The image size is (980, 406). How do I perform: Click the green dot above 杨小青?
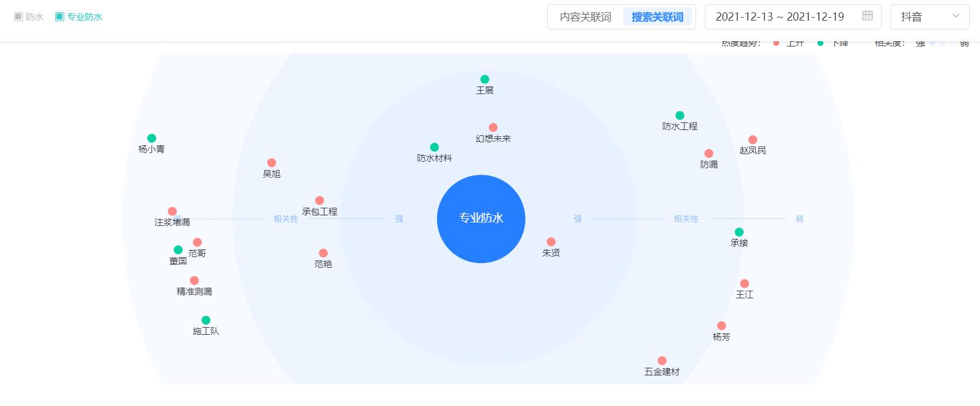tap(151, 138)
